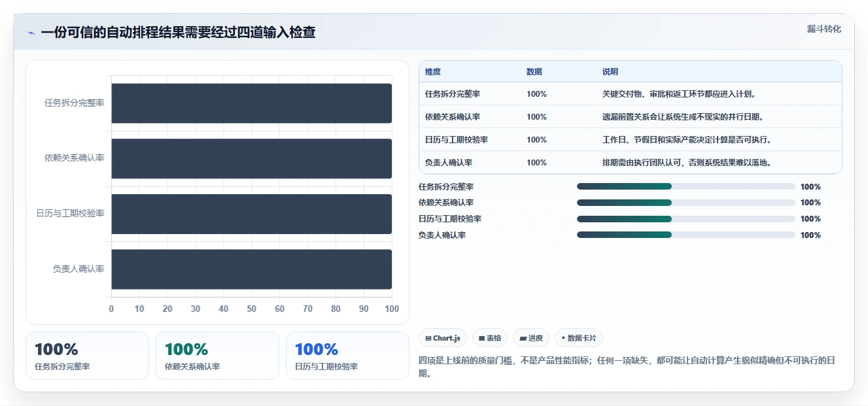Click the chart y-axis label 任务拆分完整率

coord(75,103)
